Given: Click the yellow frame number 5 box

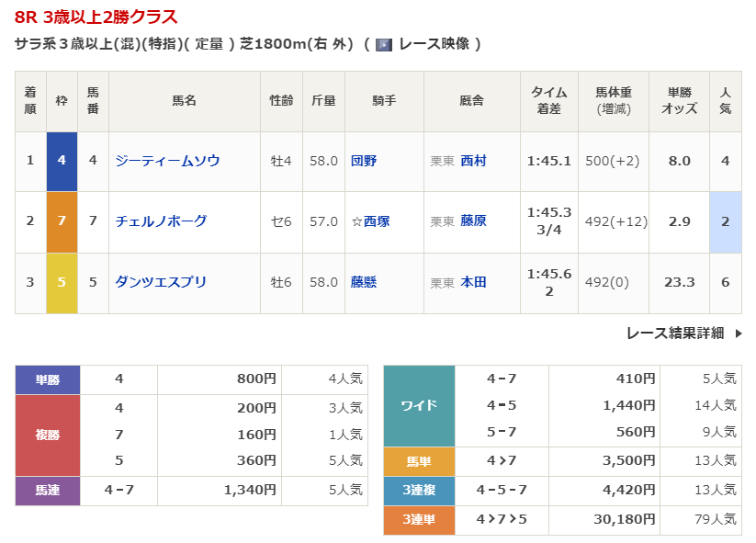Looking at the screenshot, I should (x=62, y=282).
